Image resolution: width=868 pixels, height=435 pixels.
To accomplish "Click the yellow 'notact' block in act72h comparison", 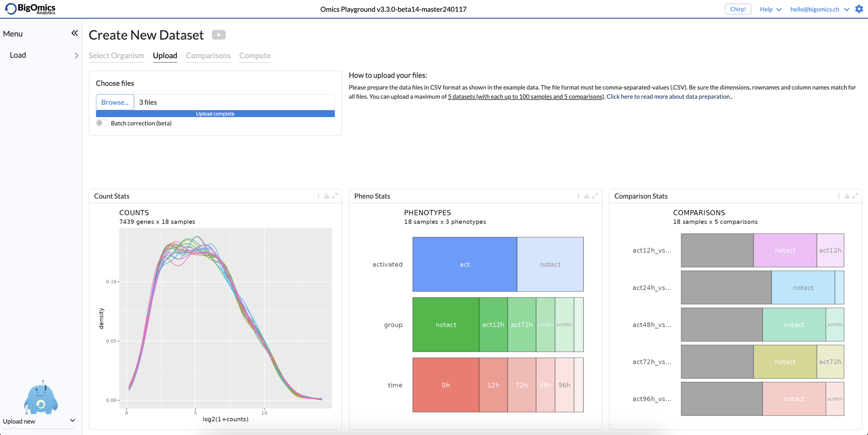I will pyautogui.click(x=785, y=362).
